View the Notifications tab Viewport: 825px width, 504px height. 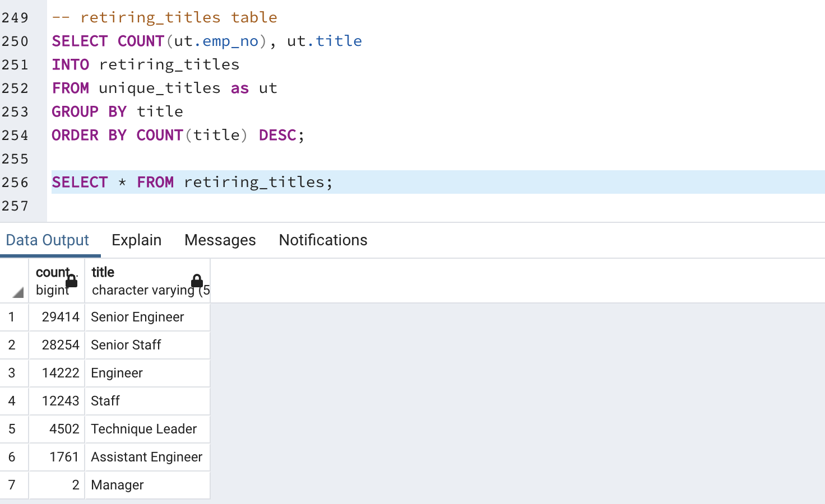[323, 240]
